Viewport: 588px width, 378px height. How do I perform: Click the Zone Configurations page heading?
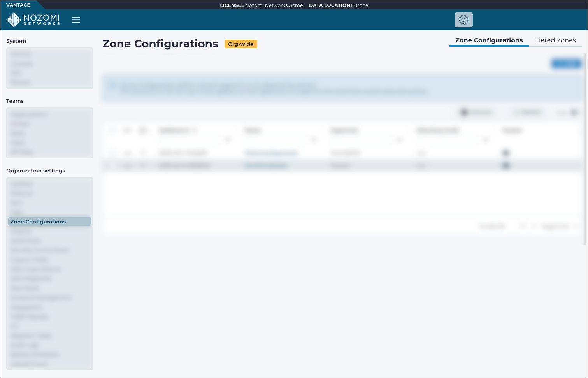160,44
